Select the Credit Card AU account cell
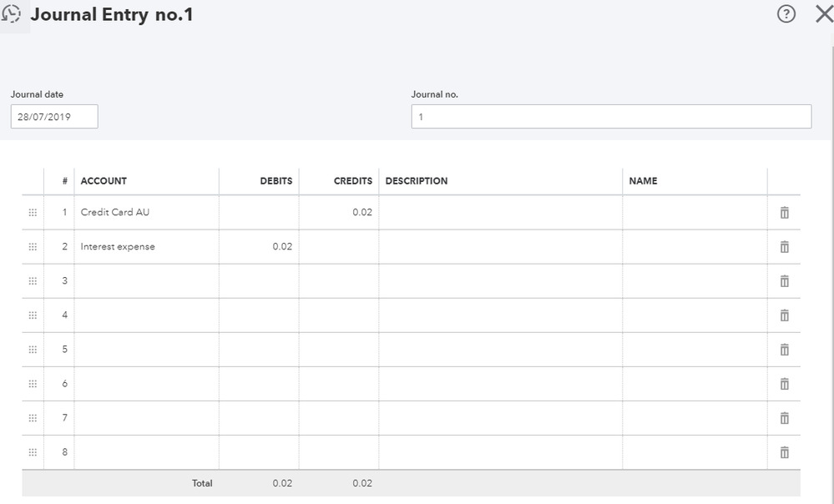The height and width of the screenshot is (504, 834). [x=146, y=213]
